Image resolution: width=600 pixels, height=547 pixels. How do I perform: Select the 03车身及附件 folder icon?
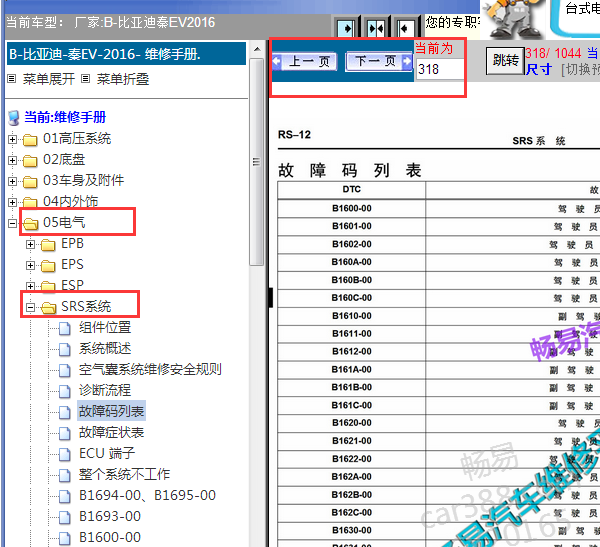[x=30, y=182]
